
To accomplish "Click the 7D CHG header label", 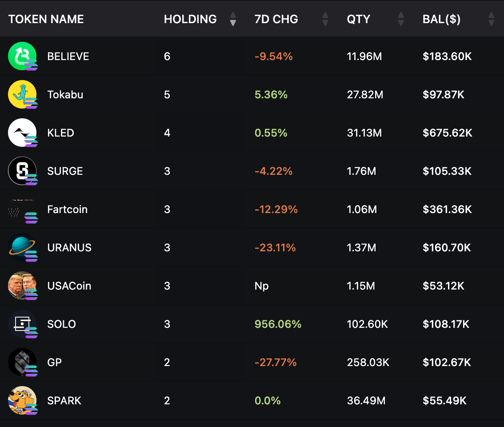I will click(x=276, y=19).
